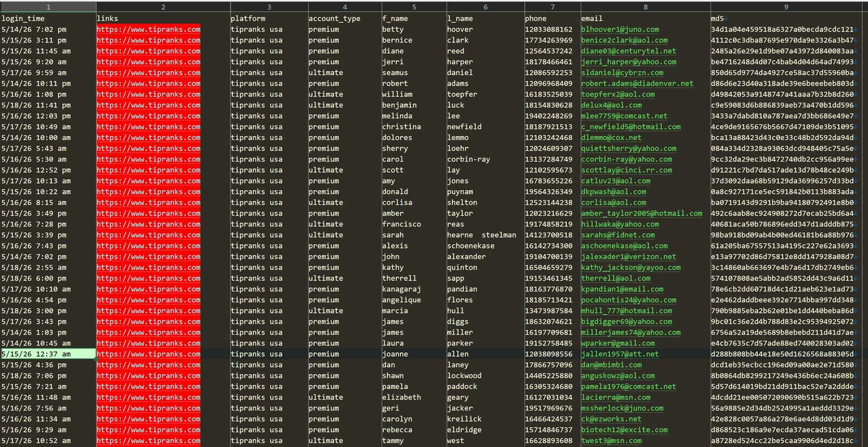Viewport: 868px width, 447px height.
Task: Open email link biotech12@excite.com
Action: click(x=624, y=430)
